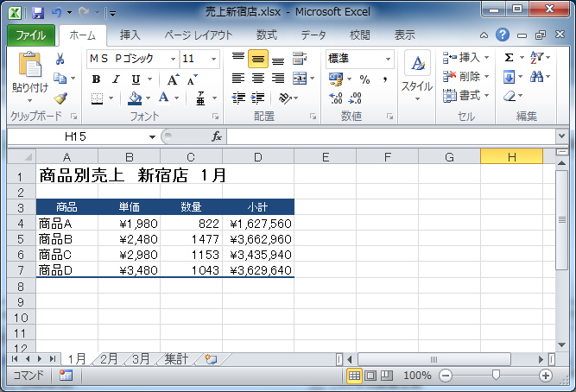Click the percent style icon
Screen dimensions: 576x392
pyautogui.click(x=364, y=79)
